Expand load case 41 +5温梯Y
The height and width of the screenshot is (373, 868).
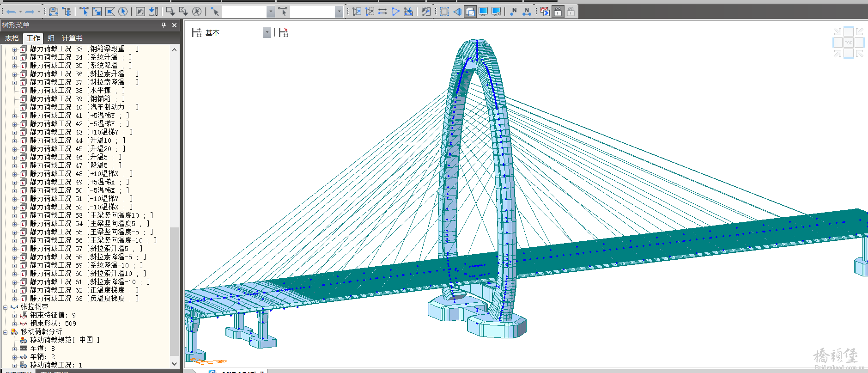pos(14,116)
